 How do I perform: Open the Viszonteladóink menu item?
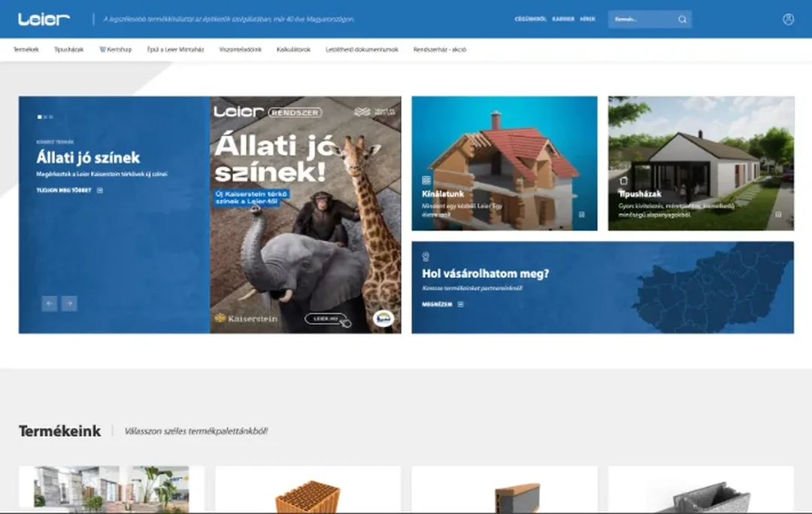tap(241, 50)
